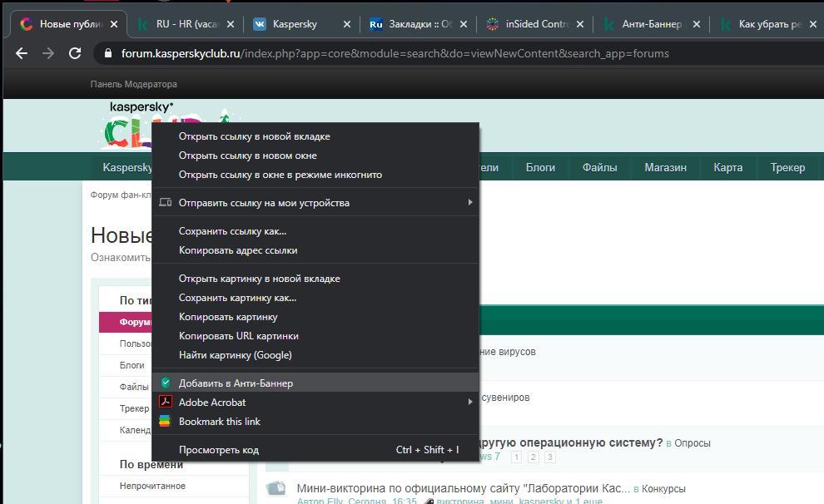The height and width of the screenshot is (504, 824).
Task: Select Блоги in the left filter sidebar
Action: click(x=132, y=365)
